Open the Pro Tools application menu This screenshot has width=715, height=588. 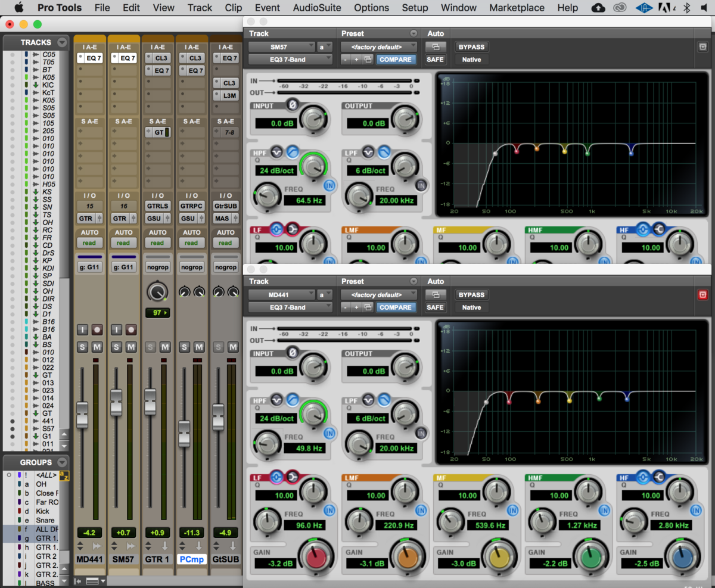pyautogui.click(x=60, y=8)
